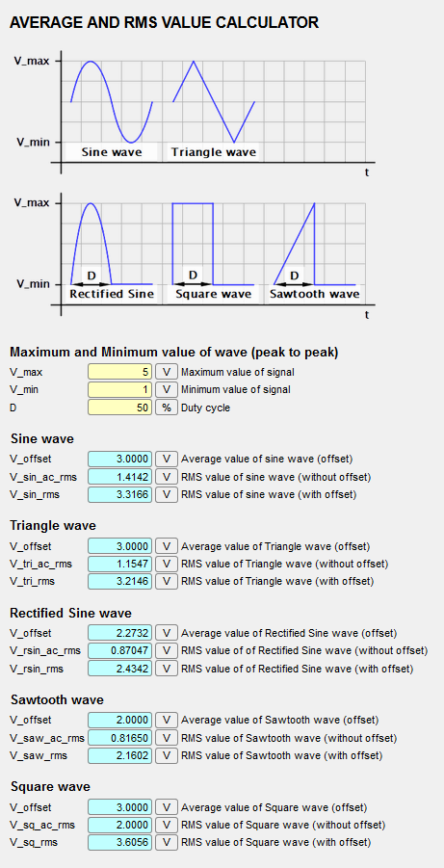Image resolution: width=444 pixels, height=868 pixels.
Task: Select the V_sin_rms result value
Action: [119, 494]
